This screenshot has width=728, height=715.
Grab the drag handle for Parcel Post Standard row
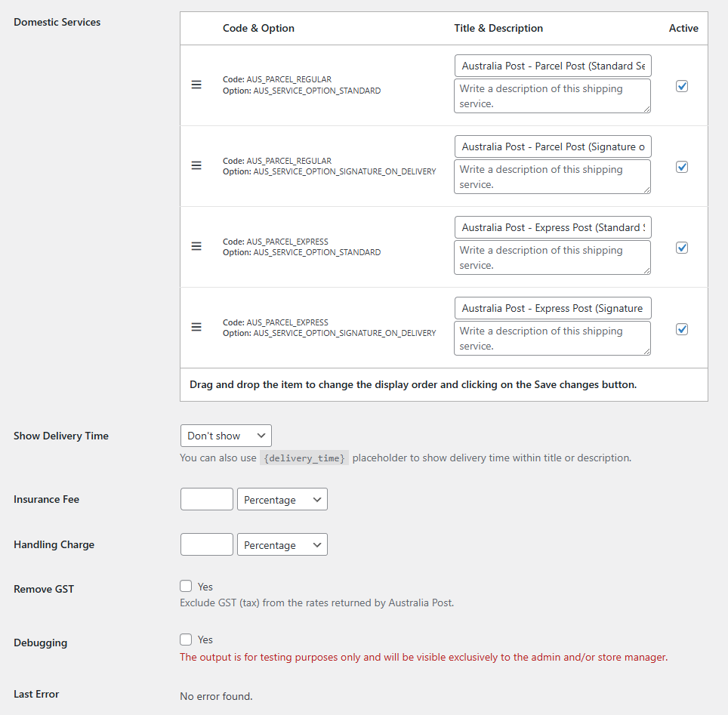click(x=196, y=85)
